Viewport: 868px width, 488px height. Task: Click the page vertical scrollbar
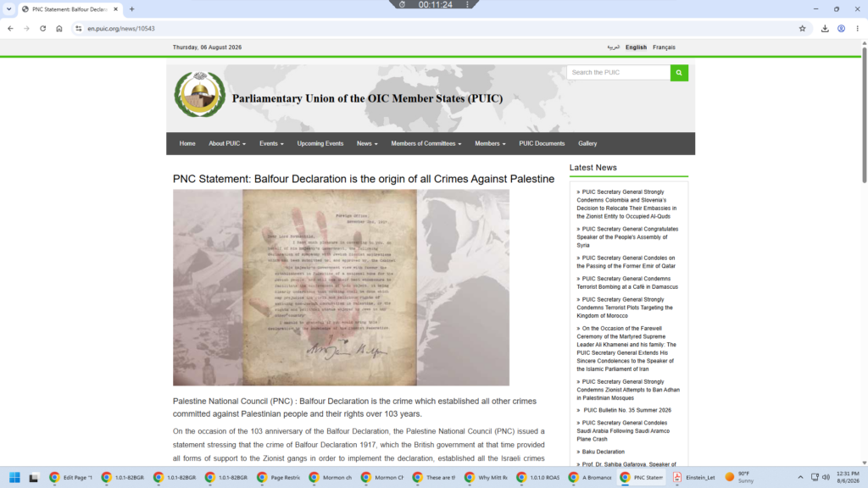(x=864, y=116)
